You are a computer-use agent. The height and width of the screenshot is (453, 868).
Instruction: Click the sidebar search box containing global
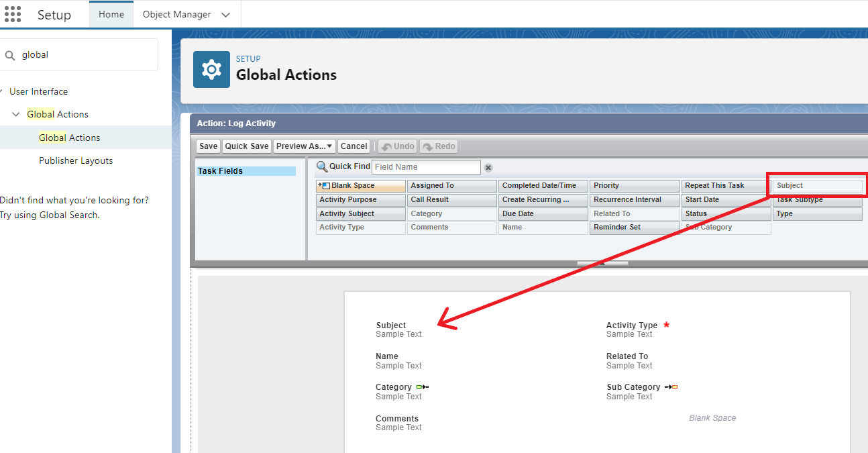pyautogui.click(x=79, y=55)
